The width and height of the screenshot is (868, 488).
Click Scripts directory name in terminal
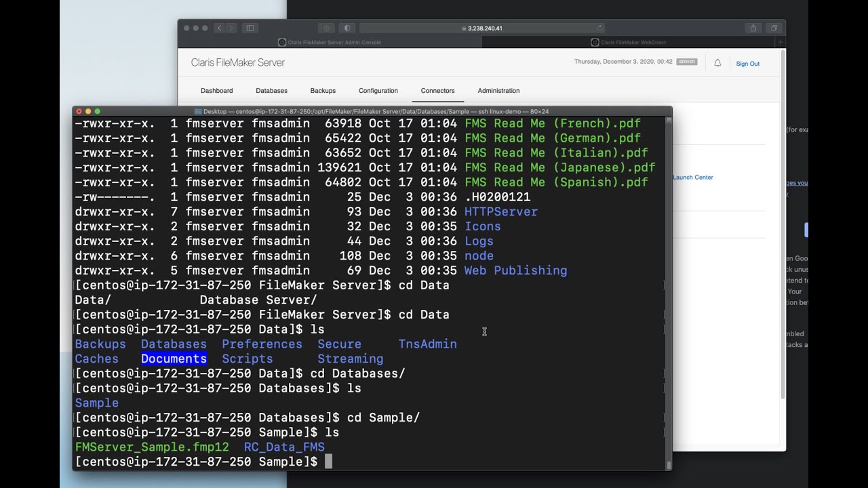coord(248,359)
